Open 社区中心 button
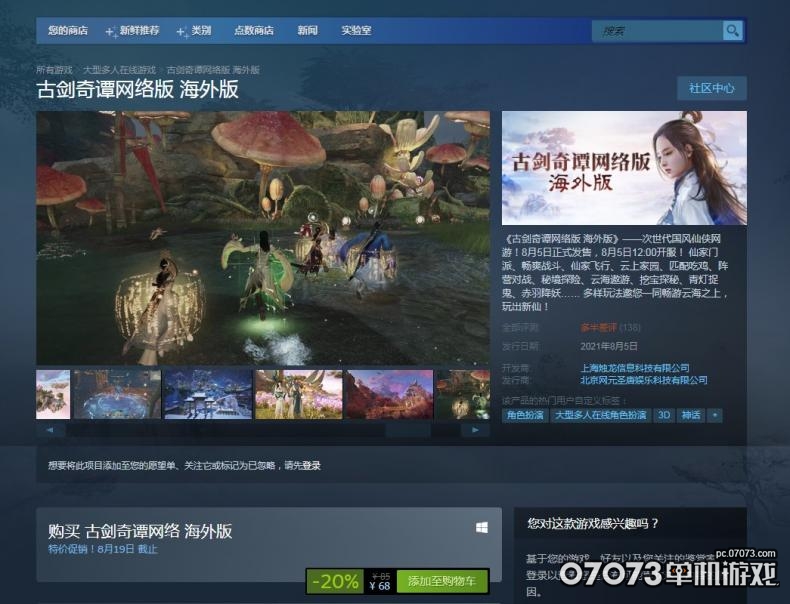790x604 pixels. tap(711, 88)
